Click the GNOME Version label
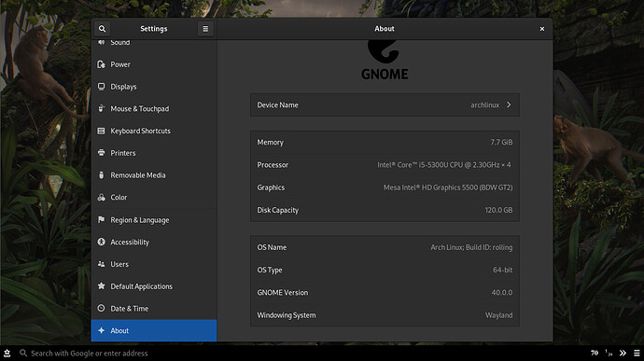 click(283, 292)
